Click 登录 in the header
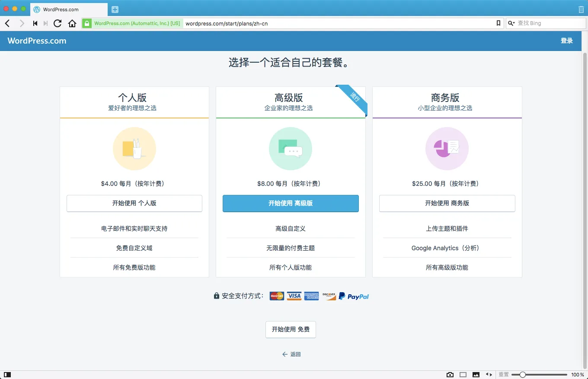Screen dimensions: 588x379 pyautogui.click(x=566, y=41)
